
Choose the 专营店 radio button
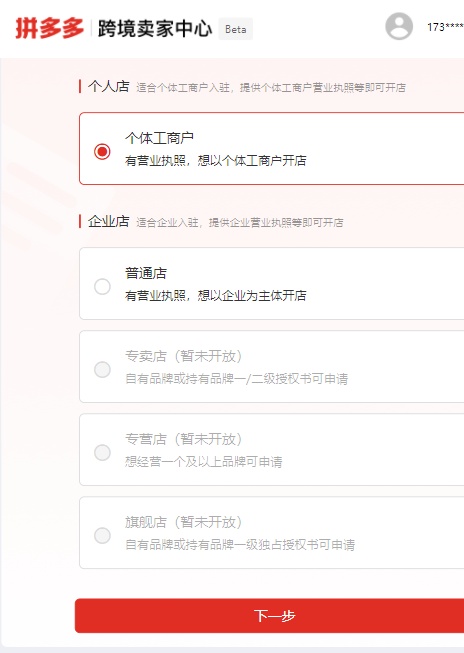102,452
